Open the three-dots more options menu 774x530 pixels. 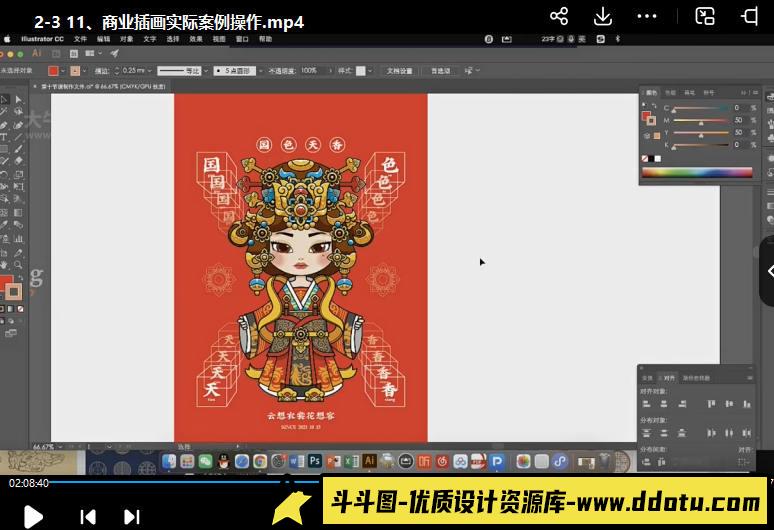pos(647,16)
